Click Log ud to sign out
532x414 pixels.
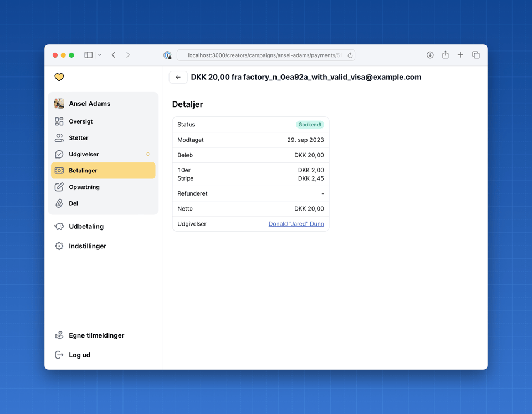(103, 355)
